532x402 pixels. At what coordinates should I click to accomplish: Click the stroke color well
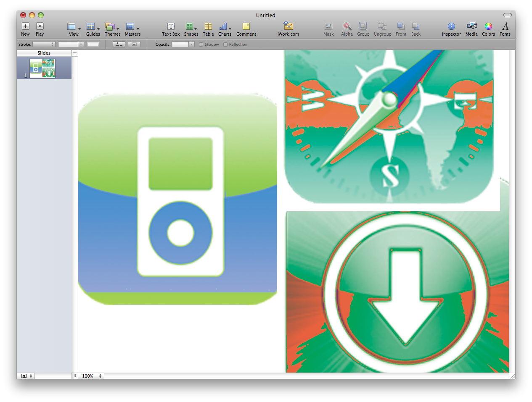(93, 44)
